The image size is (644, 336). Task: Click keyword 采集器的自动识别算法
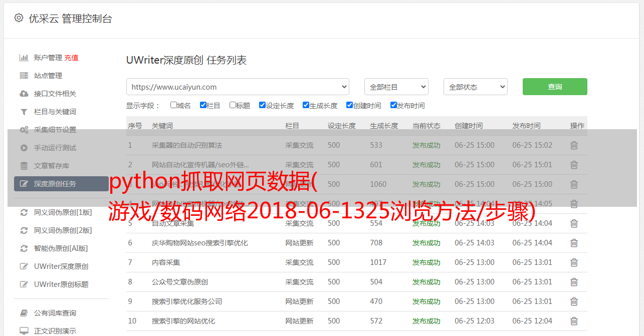[x=187, y=145]
